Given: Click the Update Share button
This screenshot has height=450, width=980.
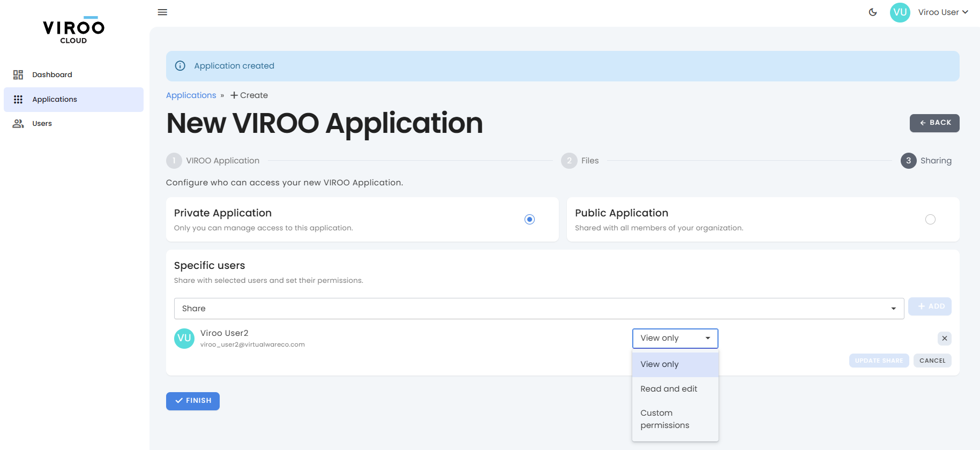Looking at the screenshot, I should [x=879, y=361].
